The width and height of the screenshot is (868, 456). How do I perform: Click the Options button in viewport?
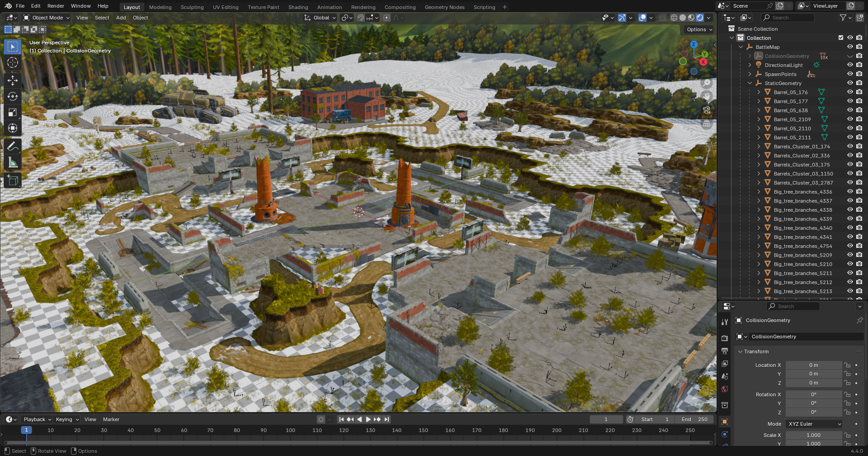click(x=699, y=29)
